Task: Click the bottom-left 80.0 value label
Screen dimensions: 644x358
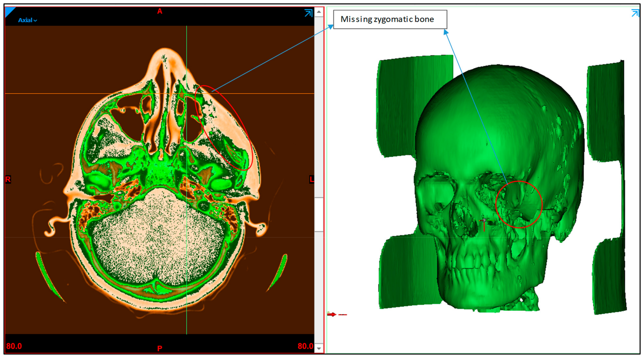Action: pyautogui.click(x=14, y=346)
